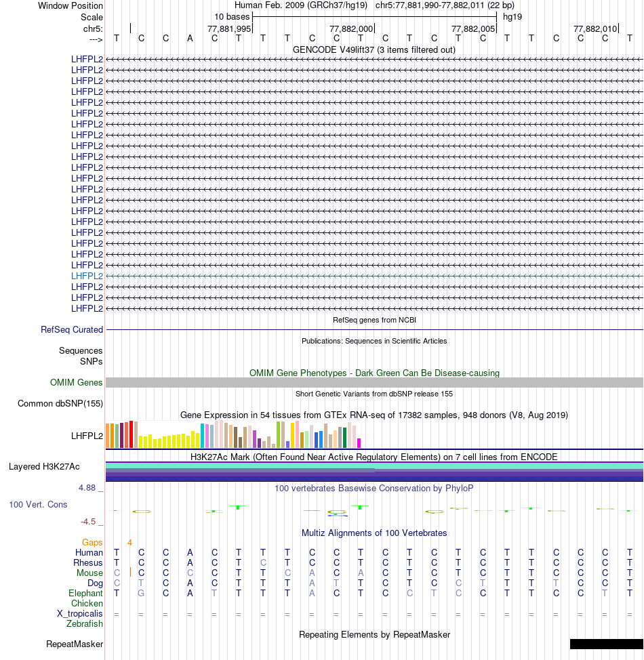Click the 'X_tropicalis' alignment row label
Image resolution: width=644 pixels, height=660 pixels.
[79, 614]
